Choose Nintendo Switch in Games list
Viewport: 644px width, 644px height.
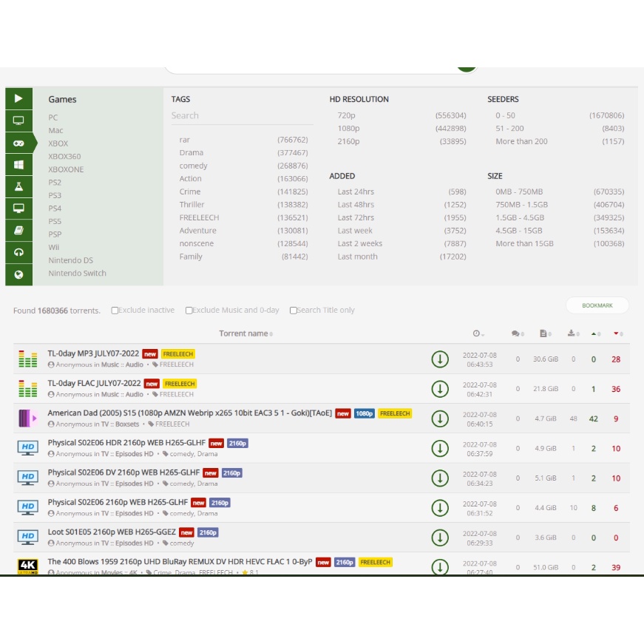tap(77, 273)
